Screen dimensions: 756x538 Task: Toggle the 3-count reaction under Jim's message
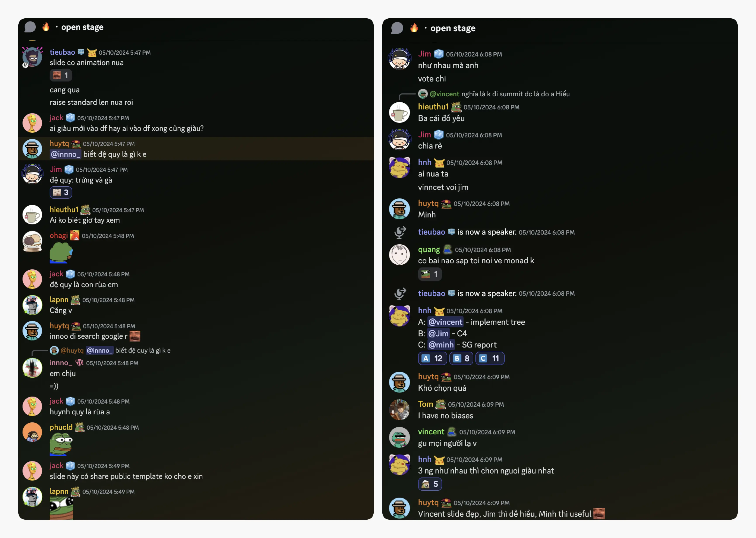click(x=61, y=193)
